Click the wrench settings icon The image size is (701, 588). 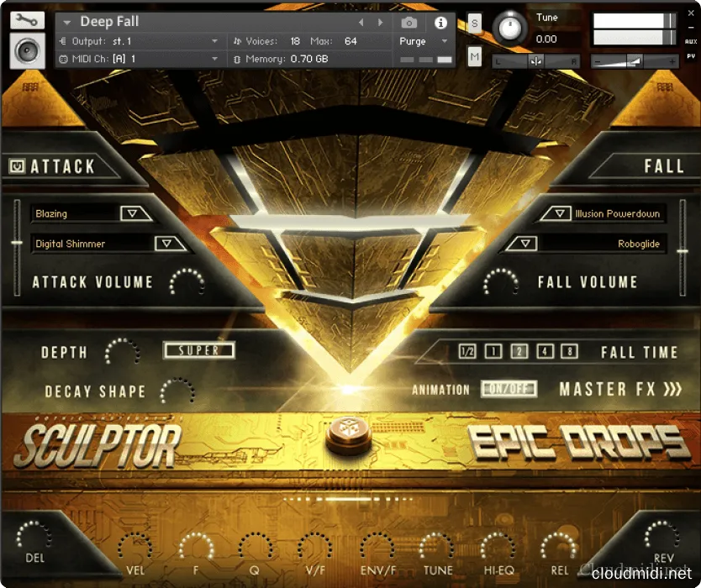(28, 20)
